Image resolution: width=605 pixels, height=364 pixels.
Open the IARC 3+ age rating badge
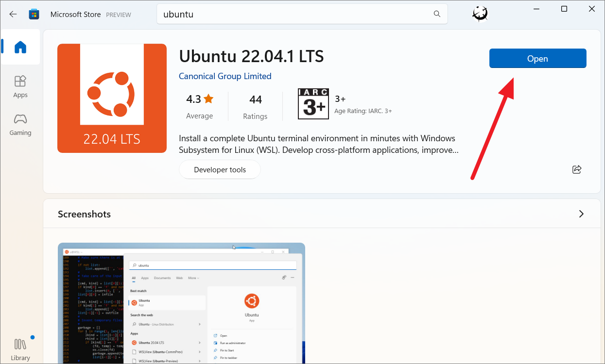click(313, 103)
